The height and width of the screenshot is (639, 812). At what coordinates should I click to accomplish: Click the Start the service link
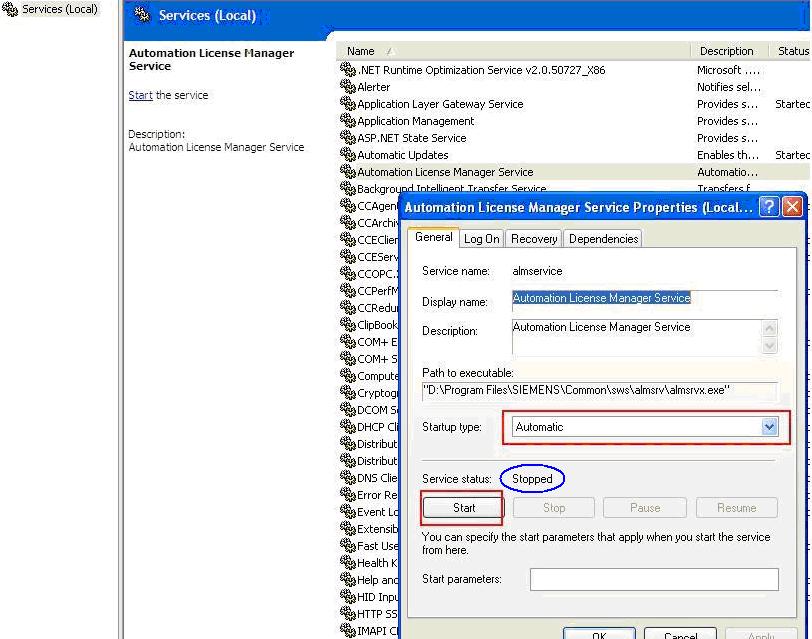pyautogui.click(x=140, y=95)
